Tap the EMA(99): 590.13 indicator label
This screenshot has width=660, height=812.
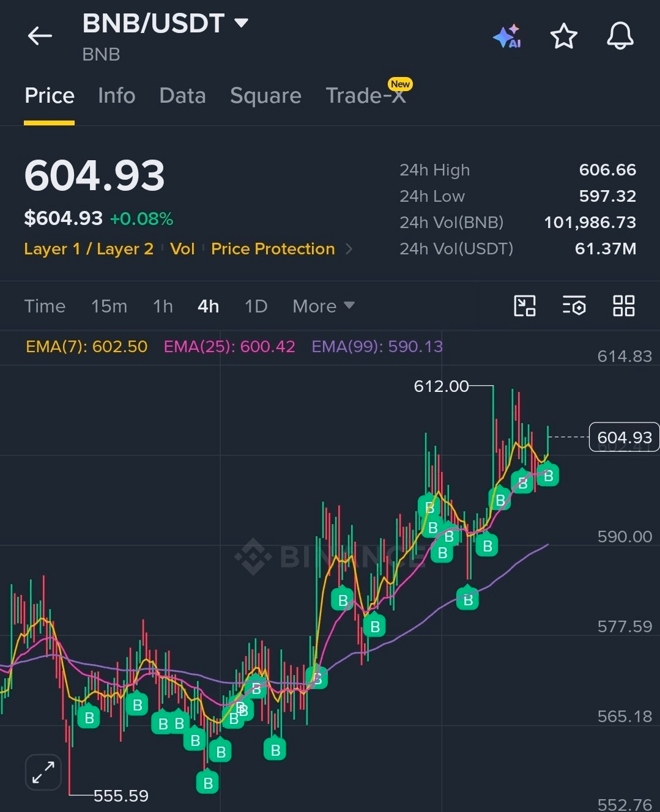point(377,347)
